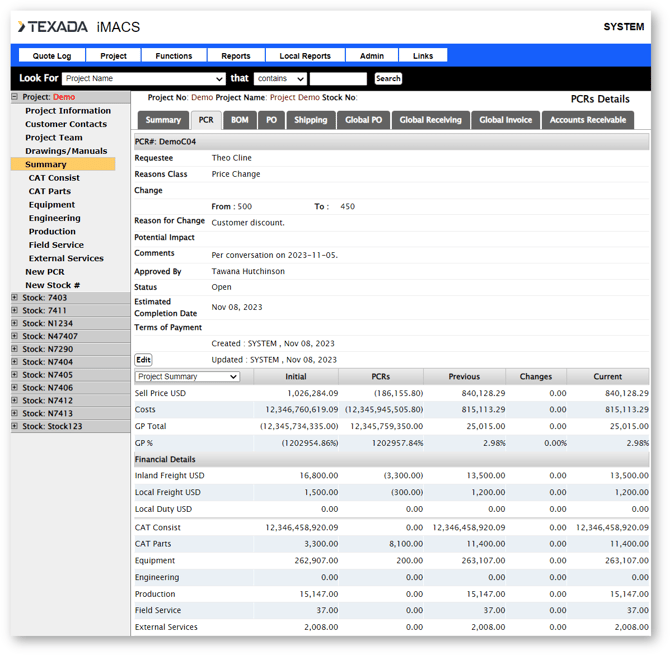The height and width of the screenshot is (655, 670).
Task: Click the Texada iMACS logo
Action: click(79, 27)
